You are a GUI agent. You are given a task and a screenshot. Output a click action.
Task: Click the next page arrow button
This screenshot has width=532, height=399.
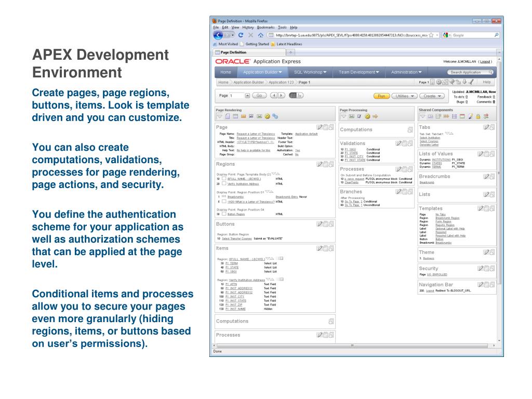[x=282, y=96]
